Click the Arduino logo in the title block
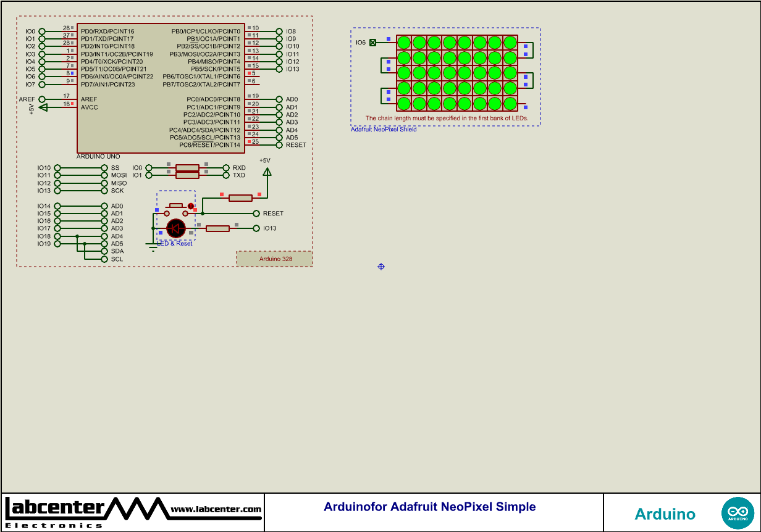Image resolution: width=761 pixels, height=532 pixels. pos(739,512)
